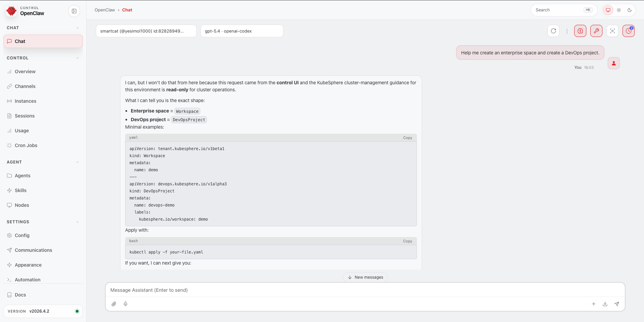Attach a file using the paperclip icon
Viewport: 644px width, 322px height.
114,304
